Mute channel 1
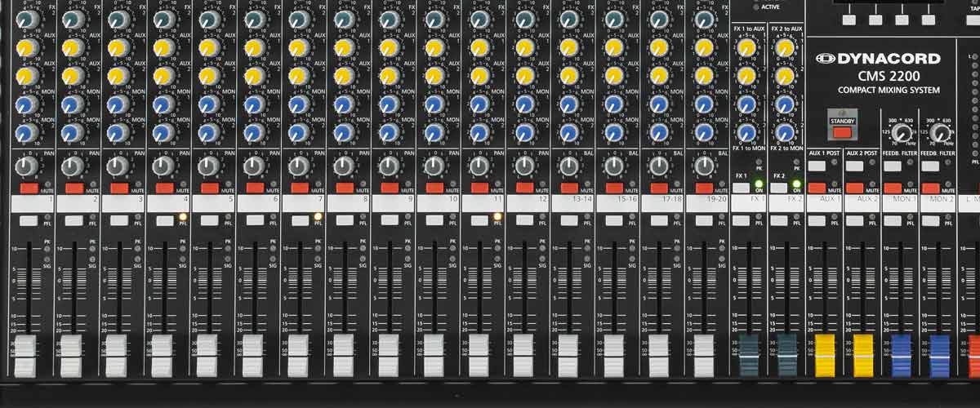Image resolution: width=980 pixels, height=408 pixels. 29,188
